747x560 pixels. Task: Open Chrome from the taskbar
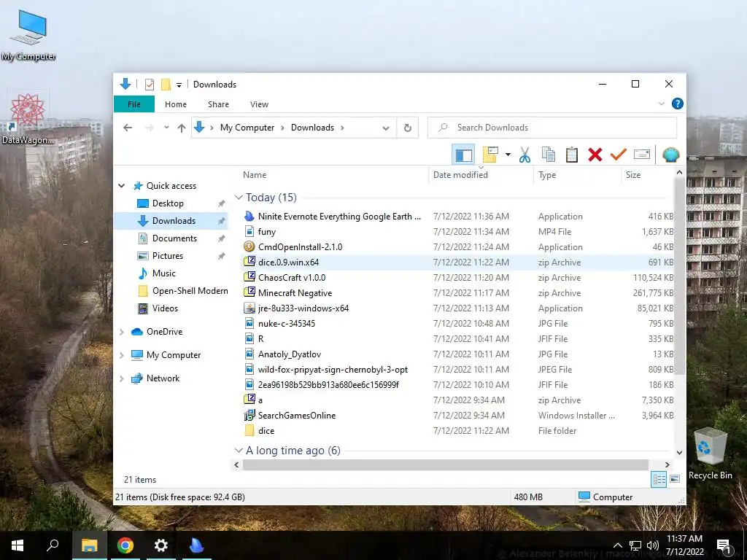(x=125, y=545)
